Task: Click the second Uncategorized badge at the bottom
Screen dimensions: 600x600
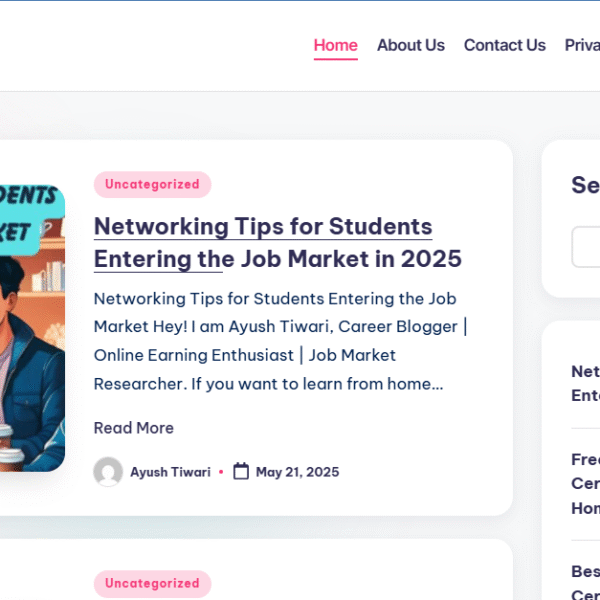Action: coord(152,584)
